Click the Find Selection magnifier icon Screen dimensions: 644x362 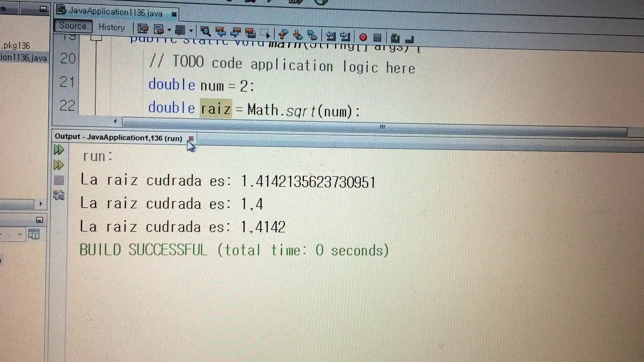coord(205,32)
